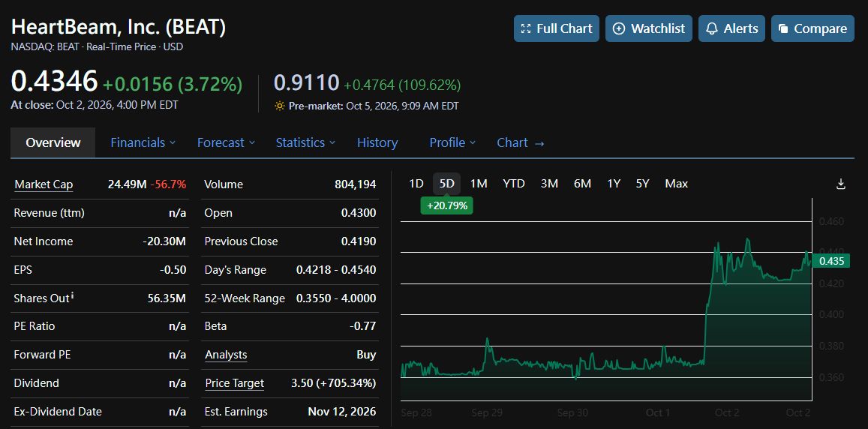868x429 pixels.
Task: Click the Compare button
Action: pos(812,28)
